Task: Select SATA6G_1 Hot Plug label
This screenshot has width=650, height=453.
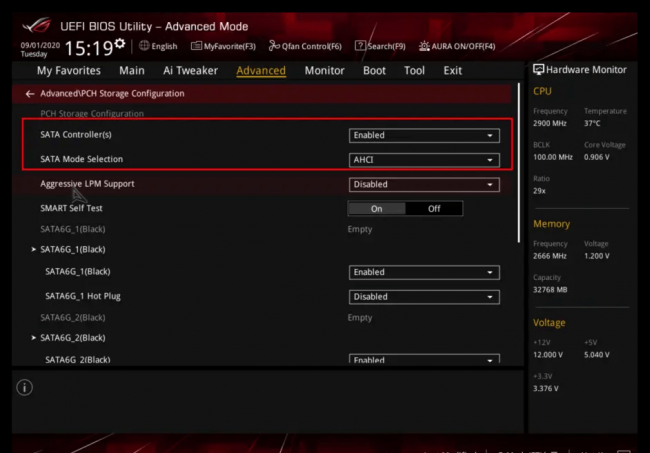Action: [83, 296]
